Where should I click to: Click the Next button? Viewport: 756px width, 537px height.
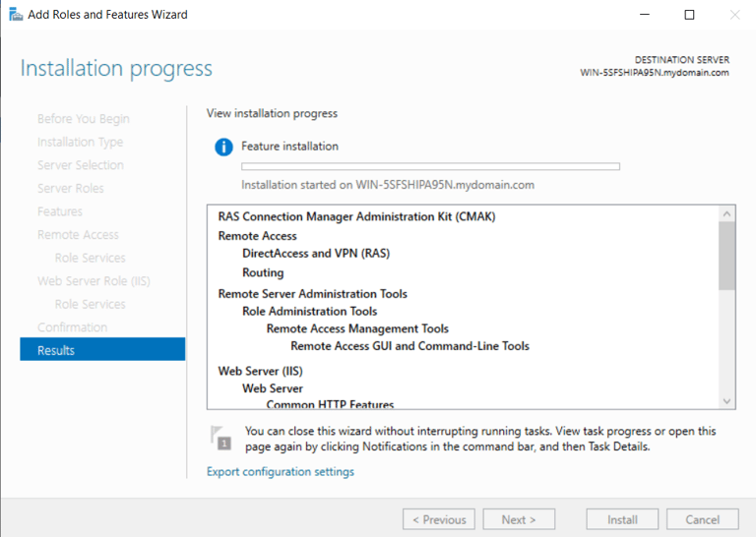point(519,519)
